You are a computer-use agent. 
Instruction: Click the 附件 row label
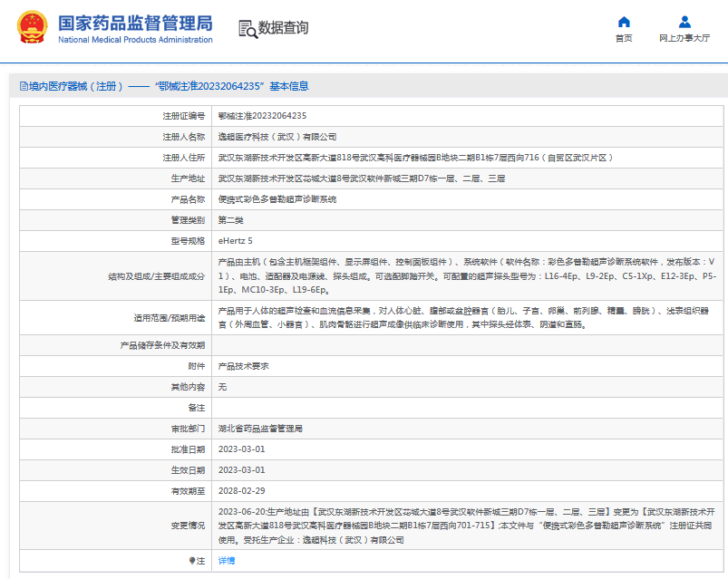click(x=197, y=366)
